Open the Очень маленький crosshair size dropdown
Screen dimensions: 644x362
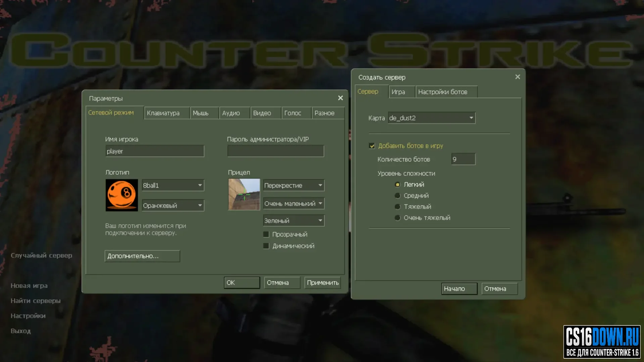[294, 203]
